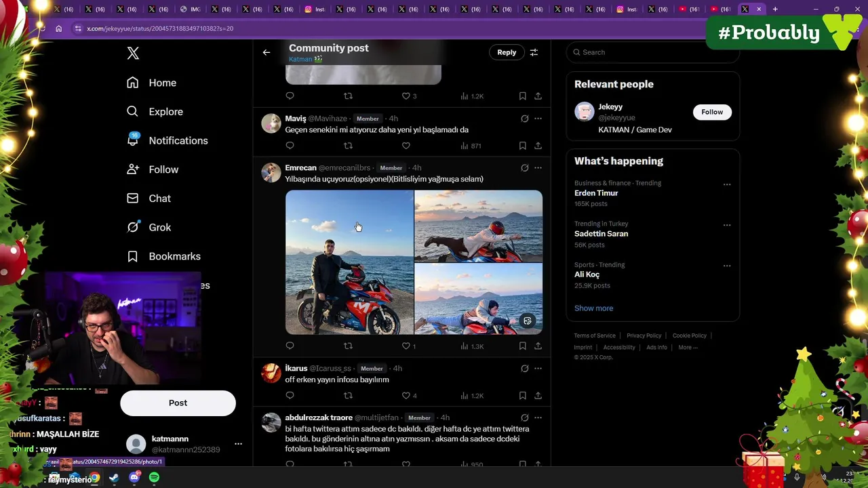
Task: Like Emrecan's post with 1 like
Action: (408, 346)
